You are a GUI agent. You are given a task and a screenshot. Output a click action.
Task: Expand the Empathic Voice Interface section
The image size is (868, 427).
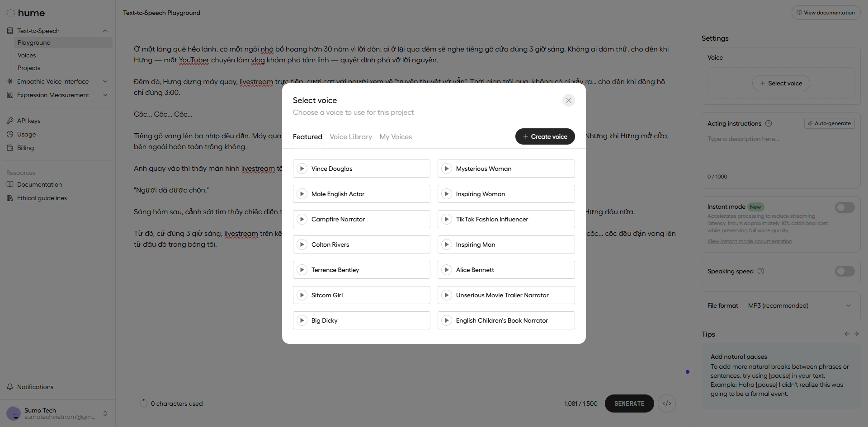click(x=105, y=81)
